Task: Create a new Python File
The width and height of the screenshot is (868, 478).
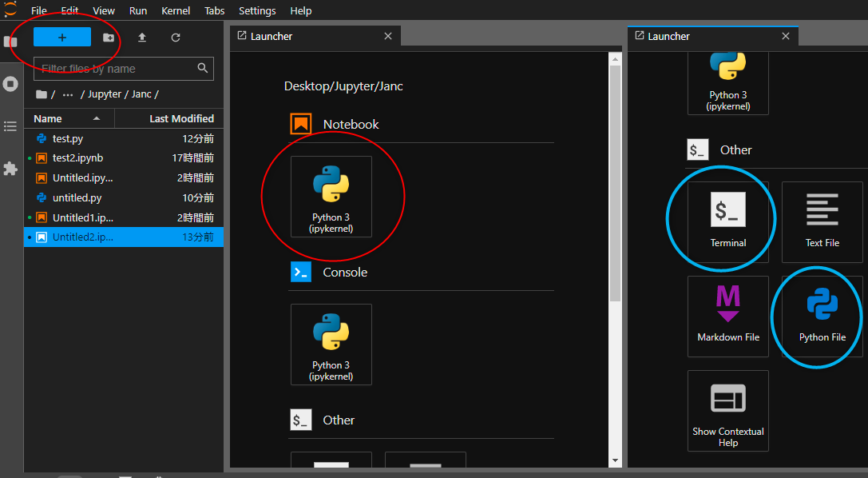Action: coord(822,316)
